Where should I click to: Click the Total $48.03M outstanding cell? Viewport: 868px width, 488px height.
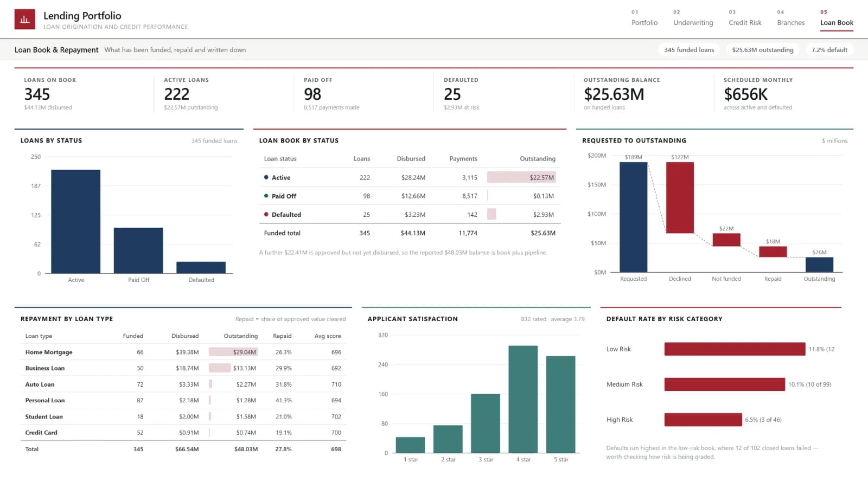click(x=246, y=449)
